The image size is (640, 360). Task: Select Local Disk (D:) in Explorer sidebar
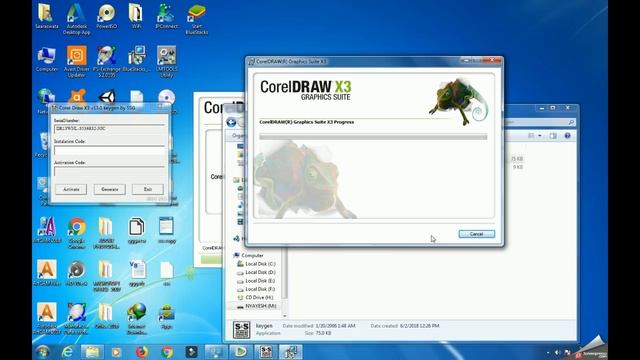point(256,272)
